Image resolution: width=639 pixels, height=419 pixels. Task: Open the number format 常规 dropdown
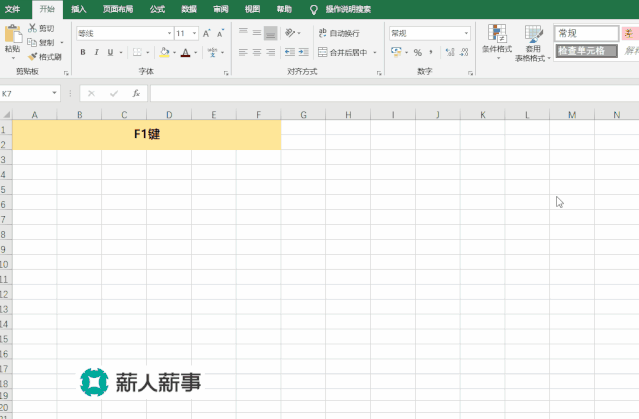click(466, 33)
